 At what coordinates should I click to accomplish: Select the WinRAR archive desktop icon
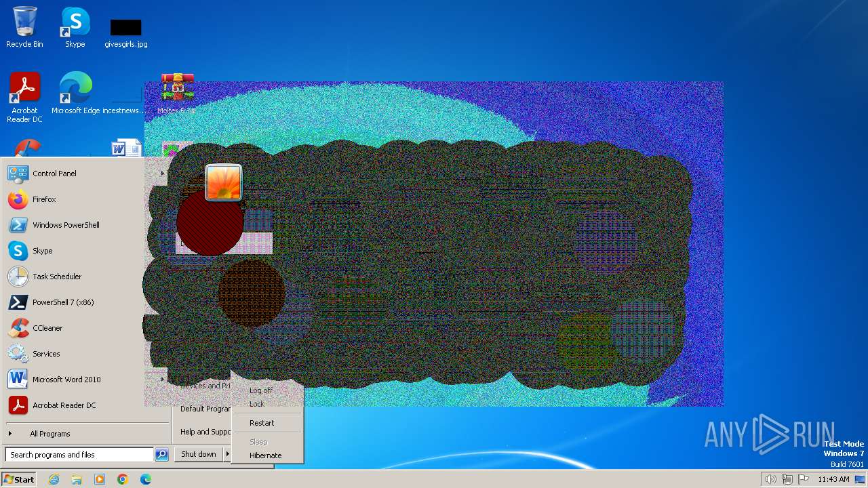[x=177, y=94]
